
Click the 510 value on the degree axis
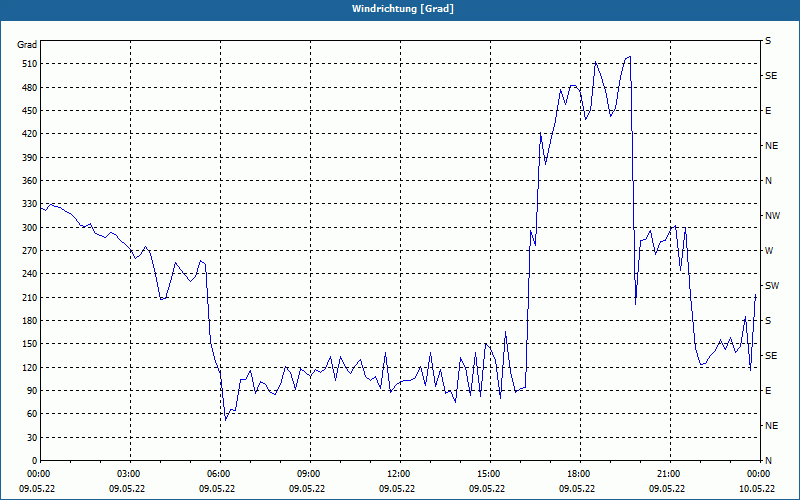(x=29, y=64)
